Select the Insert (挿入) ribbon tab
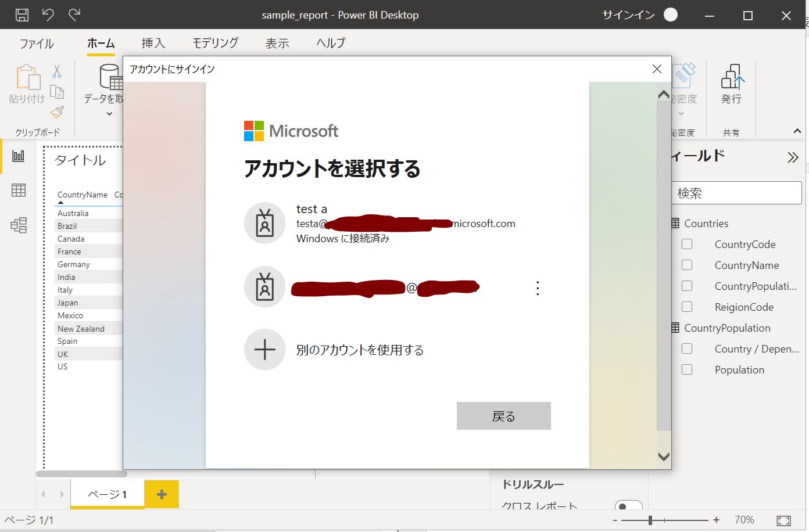This screenshot has width=809, height=532. click(153, 43)
